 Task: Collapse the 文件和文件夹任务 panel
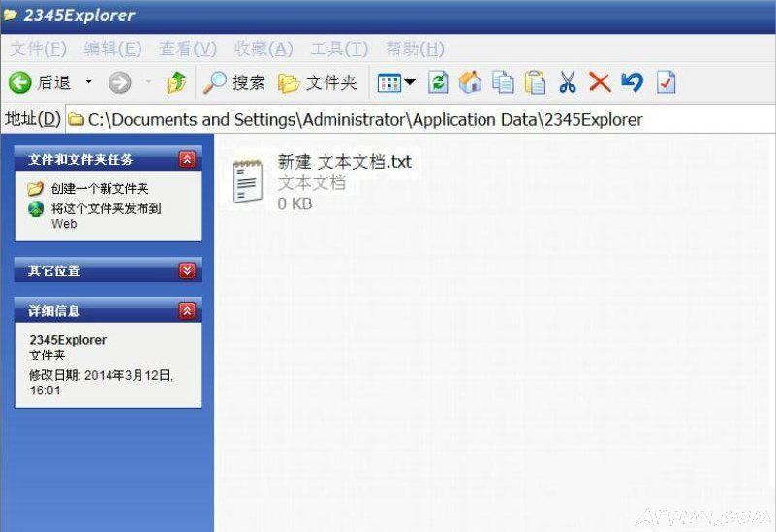187,159
